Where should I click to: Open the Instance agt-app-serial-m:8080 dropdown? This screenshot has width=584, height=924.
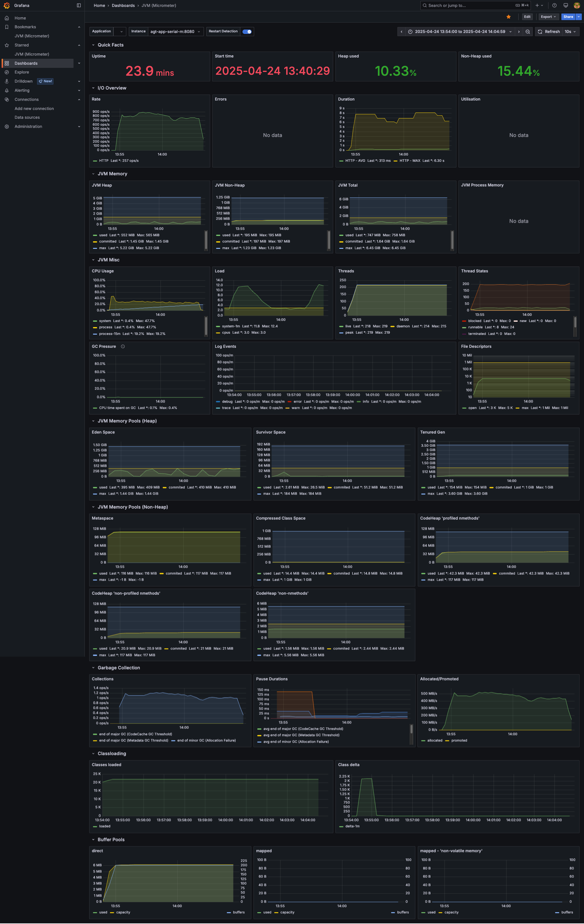pyautogui.click(x=175, y=32)
